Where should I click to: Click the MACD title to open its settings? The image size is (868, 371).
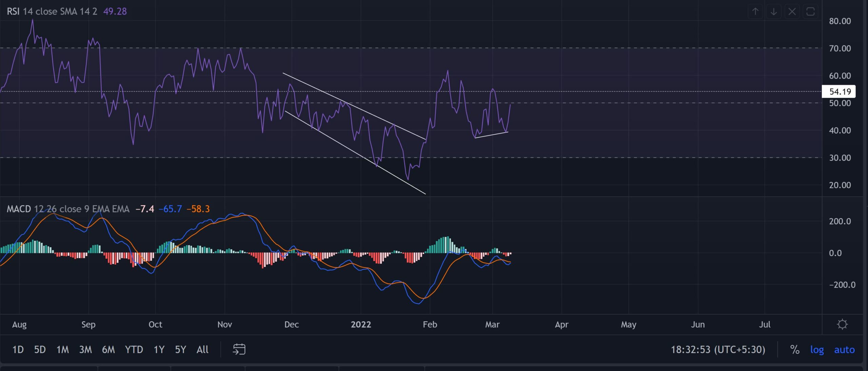pyautogui.click(x=19, y=209)
